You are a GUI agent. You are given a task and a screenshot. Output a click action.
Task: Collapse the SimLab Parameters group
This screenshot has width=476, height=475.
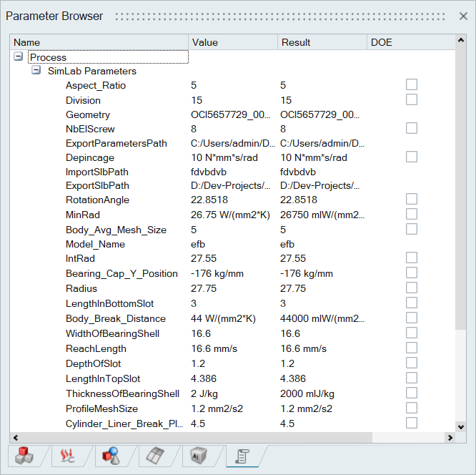pos(36,72)
